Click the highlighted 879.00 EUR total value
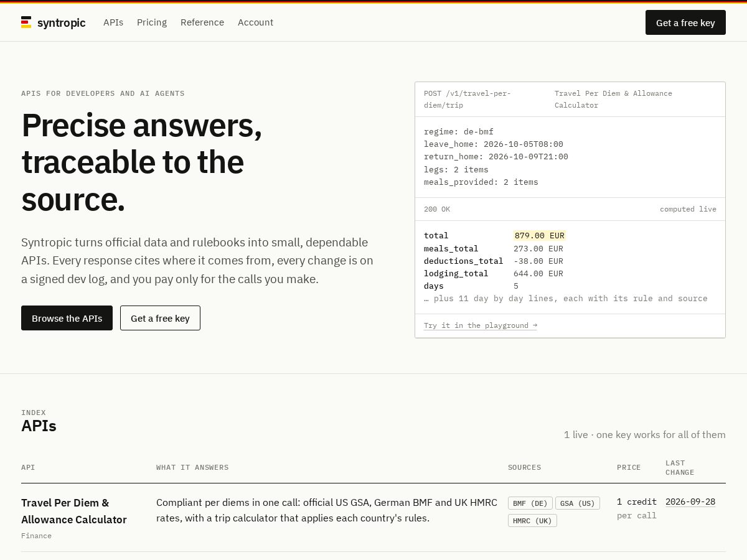 point(539,236)
